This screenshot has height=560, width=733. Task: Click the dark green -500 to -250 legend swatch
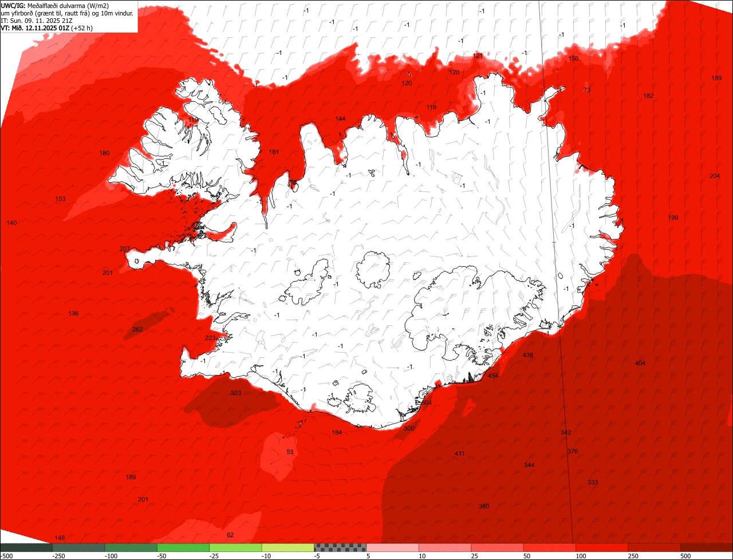(26, 547)
